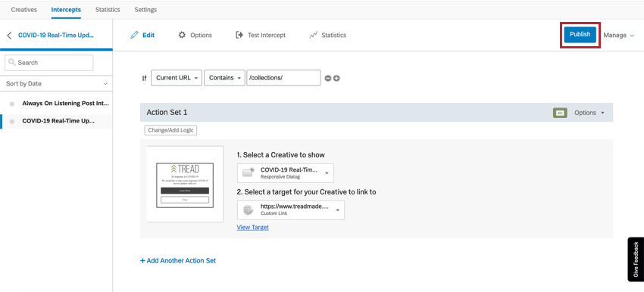
Task: Open the Options gear toolbar item
Action: [195, 36]
